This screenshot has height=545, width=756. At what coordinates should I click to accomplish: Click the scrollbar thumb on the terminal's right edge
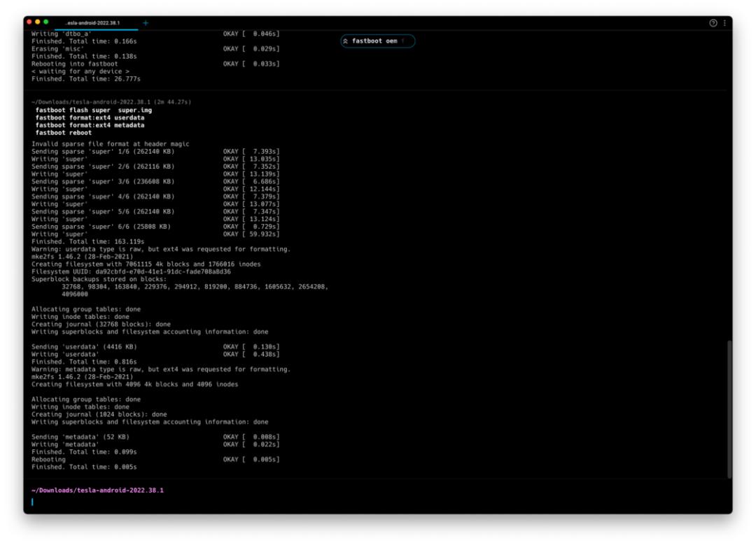point(729,409)
